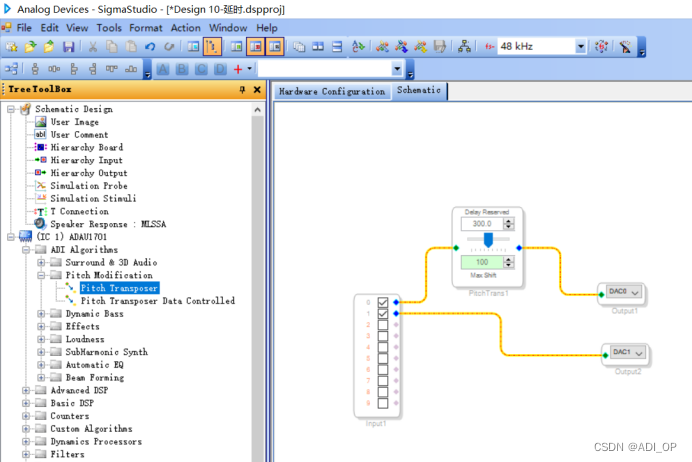Click the Paste clipboard icon
The image size is (692, 462).
131,46
